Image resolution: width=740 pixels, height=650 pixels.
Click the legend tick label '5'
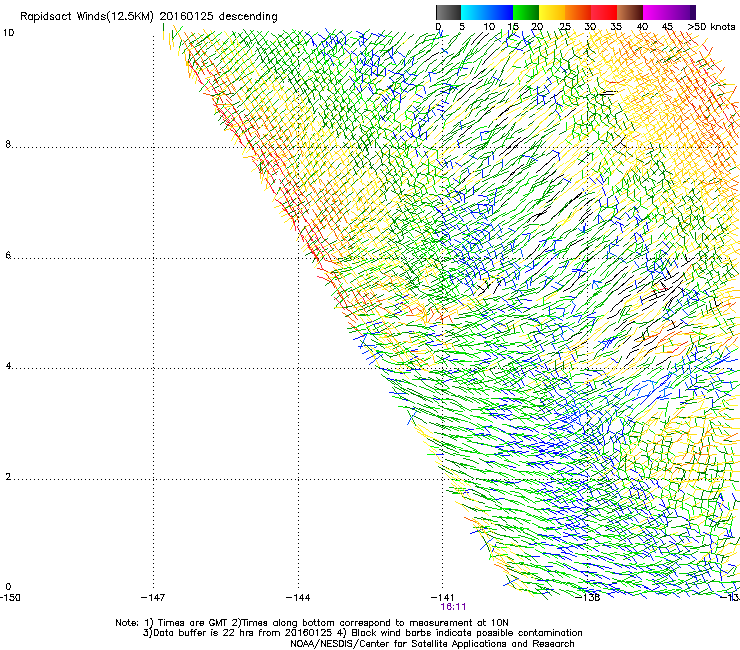coord(462,27)
